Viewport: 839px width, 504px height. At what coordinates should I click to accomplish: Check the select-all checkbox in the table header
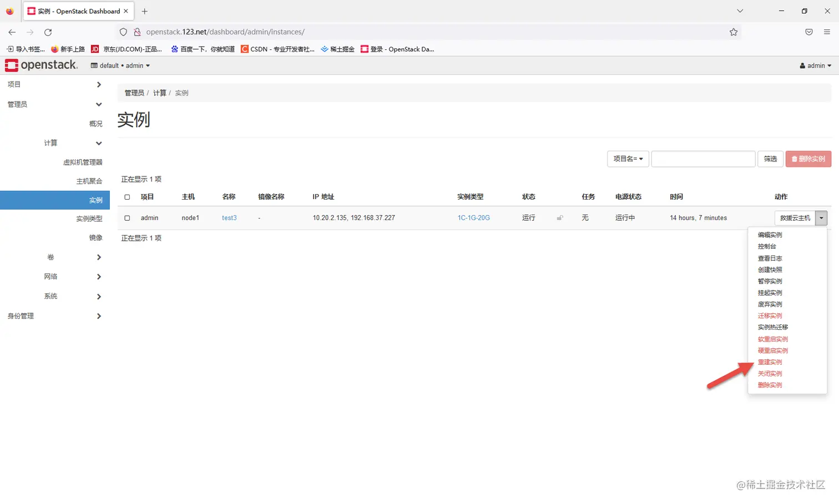pos(127,197)
